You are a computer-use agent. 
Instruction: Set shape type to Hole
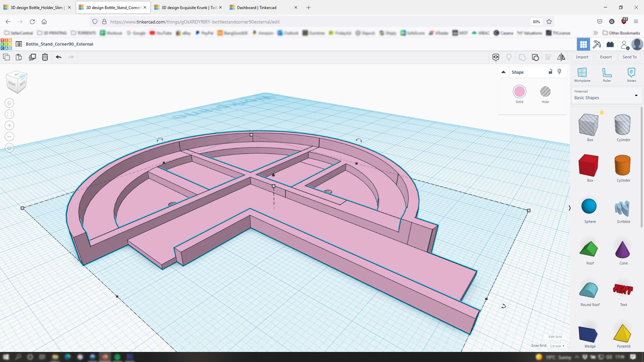coord(545,92)
